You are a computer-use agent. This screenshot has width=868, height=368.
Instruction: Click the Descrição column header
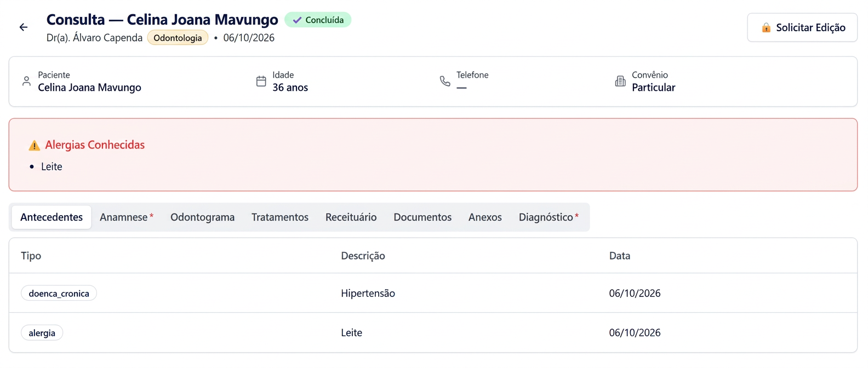tap(363, 256)
